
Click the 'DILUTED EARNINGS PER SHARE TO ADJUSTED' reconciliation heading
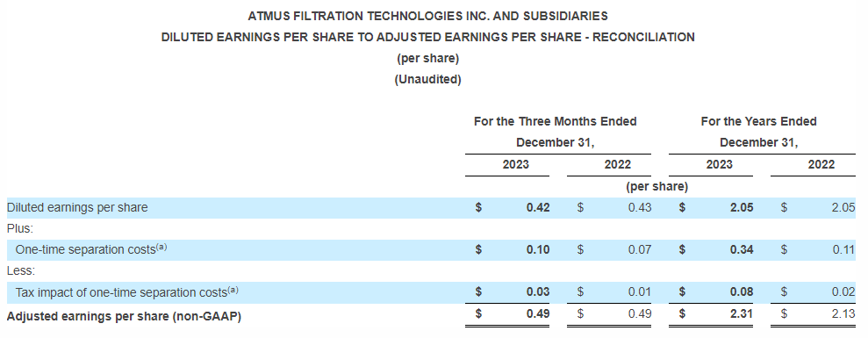click(x=427, y=37)
